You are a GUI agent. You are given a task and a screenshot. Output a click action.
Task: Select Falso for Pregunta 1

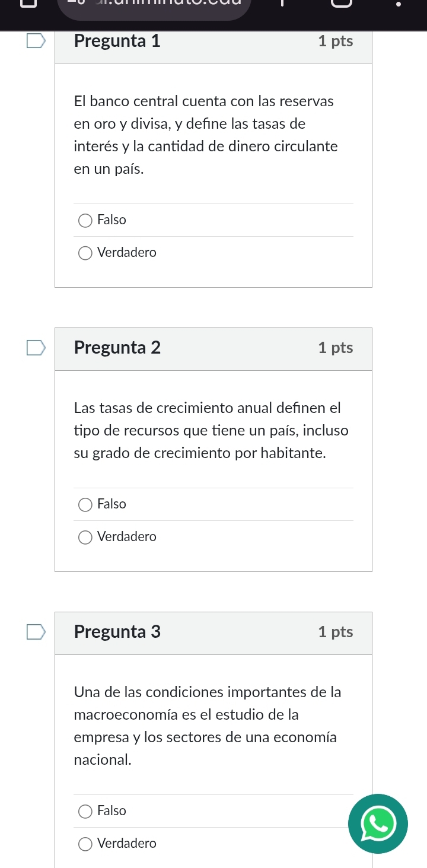click(86, 221)
